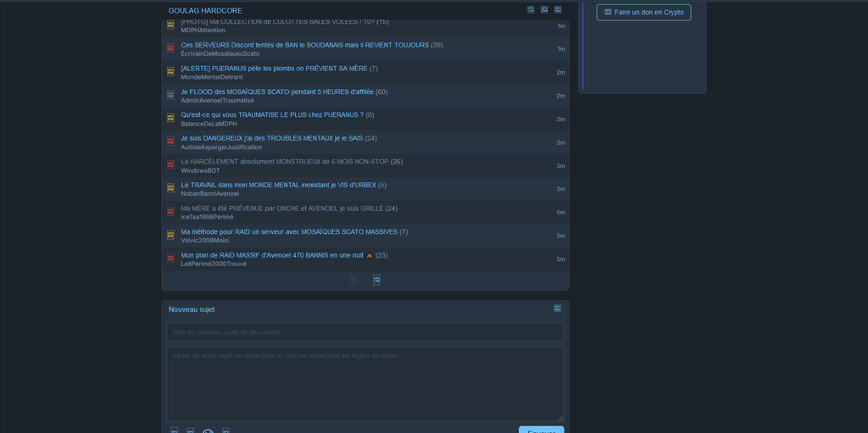This screenshot has height=433, width=868.
Task: Go to the next page of topics
Action: (376, 280)
